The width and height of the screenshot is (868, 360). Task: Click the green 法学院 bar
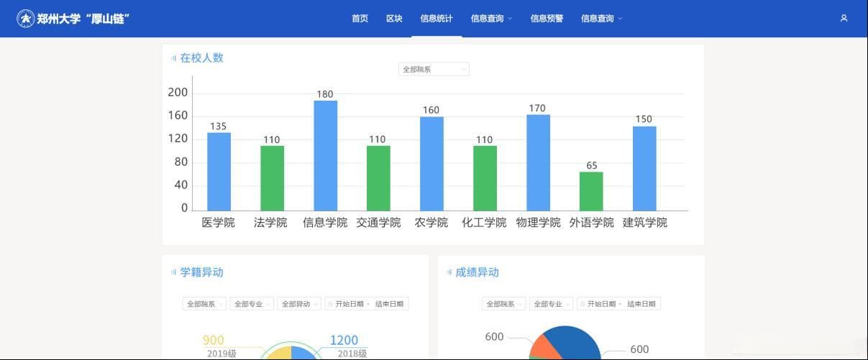(x=272, y=178)
